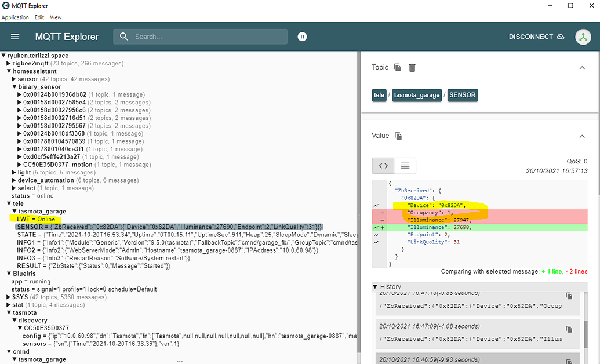Switch to raw value view mode
This screenshot has height=364, width=600.
[405, 166]
